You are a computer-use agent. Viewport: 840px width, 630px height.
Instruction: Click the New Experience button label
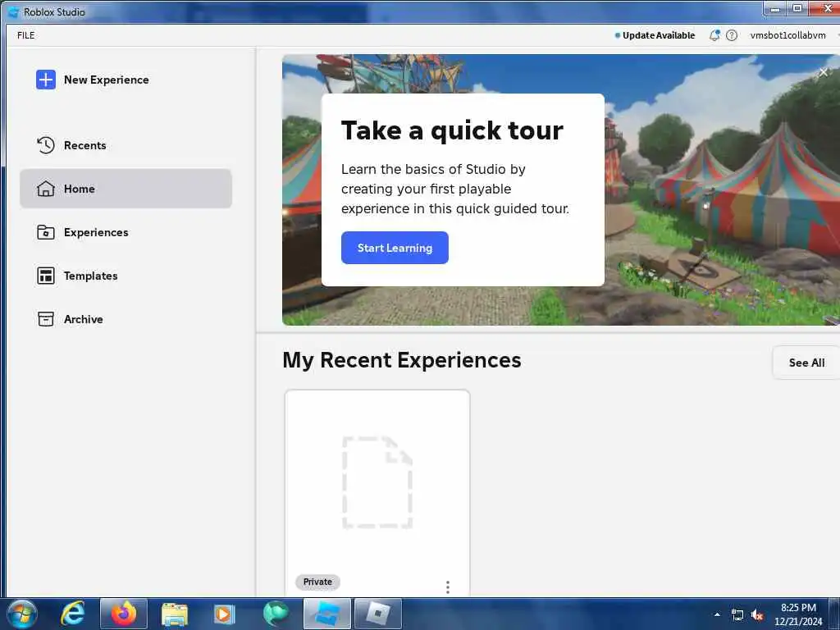click(107, 80)
